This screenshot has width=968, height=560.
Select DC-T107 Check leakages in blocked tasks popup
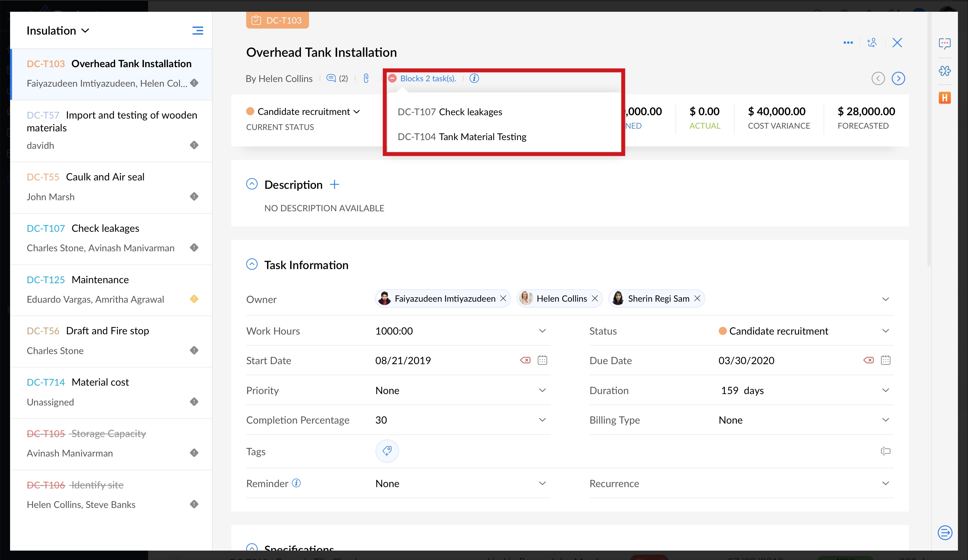(449, 112)
